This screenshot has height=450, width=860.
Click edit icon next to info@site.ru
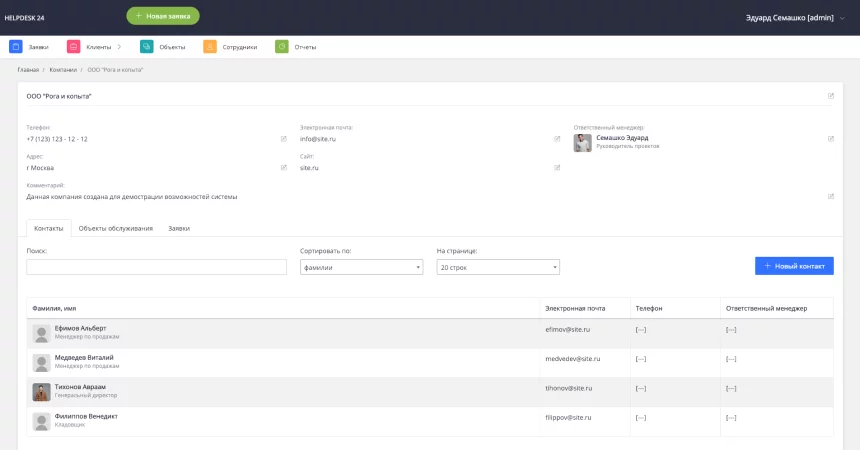tap(558, 139)
